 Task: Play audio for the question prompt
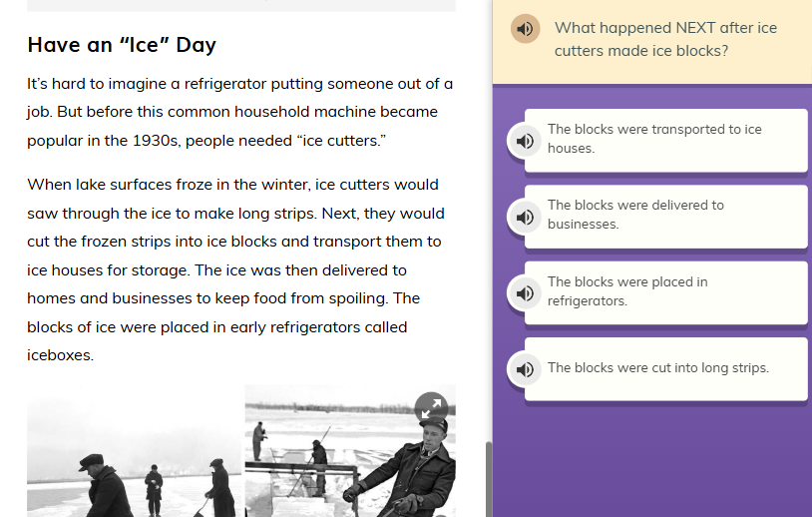[525, 29]
